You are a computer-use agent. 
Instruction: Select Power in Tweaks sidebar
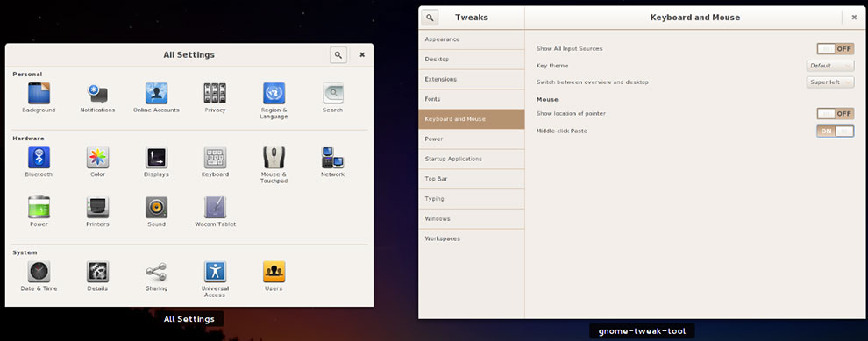point(471,139)
